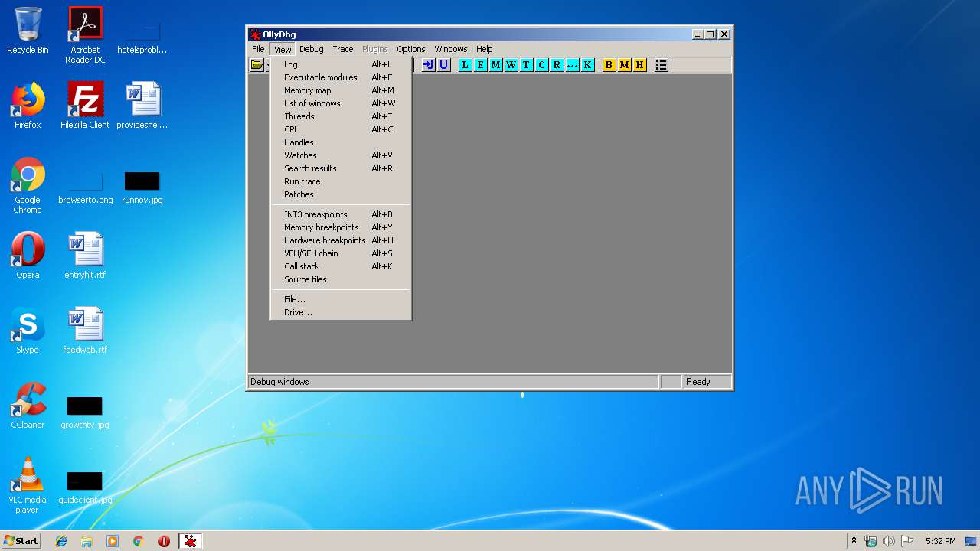Screen dimensions: 980x551
Task: Select CPU in the View menu
Action: [341, 129]
